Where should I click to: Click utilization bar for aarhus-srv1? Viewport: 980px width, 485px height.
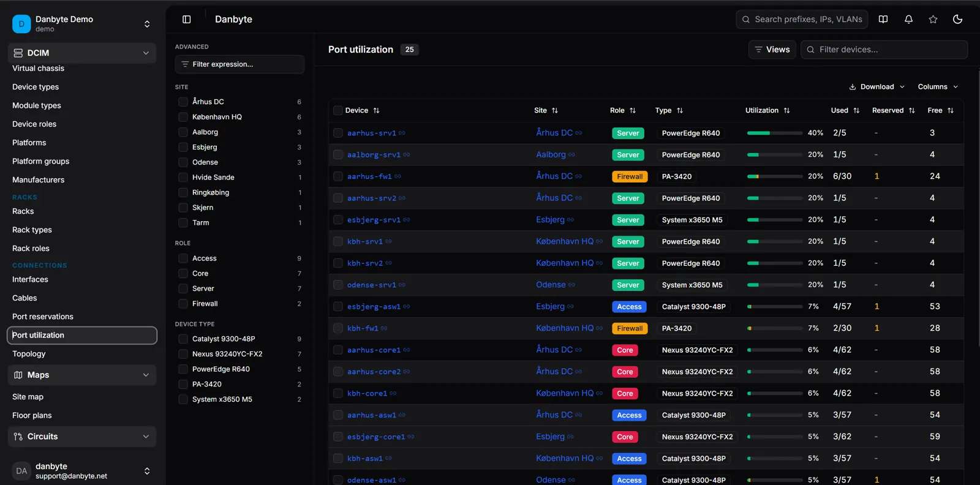[775, 133]
